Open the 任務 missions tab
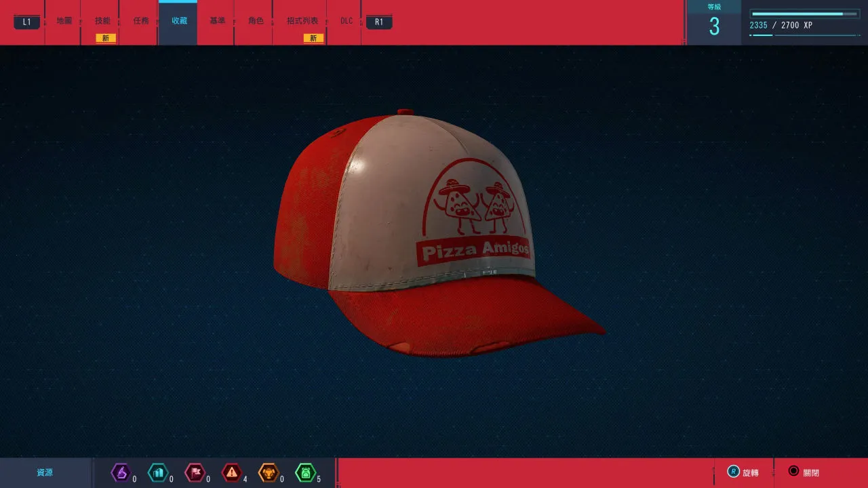868x488 pixels. pos(141,21)
